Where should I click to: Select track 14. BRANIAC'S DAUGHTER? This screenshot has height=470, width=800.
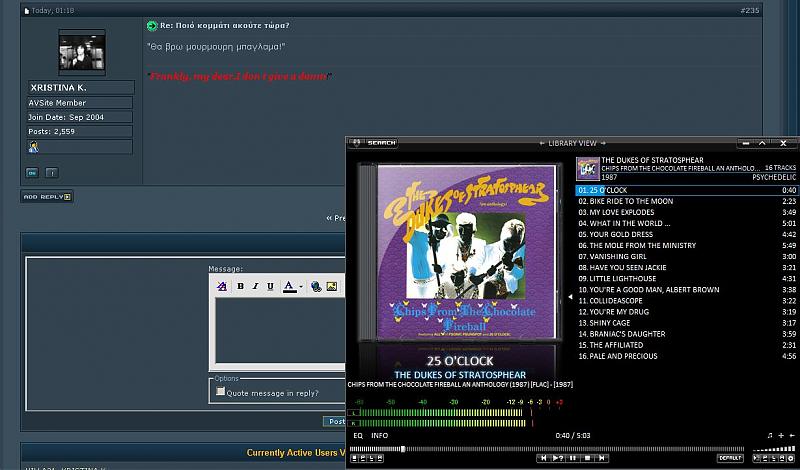coord(687,334)
